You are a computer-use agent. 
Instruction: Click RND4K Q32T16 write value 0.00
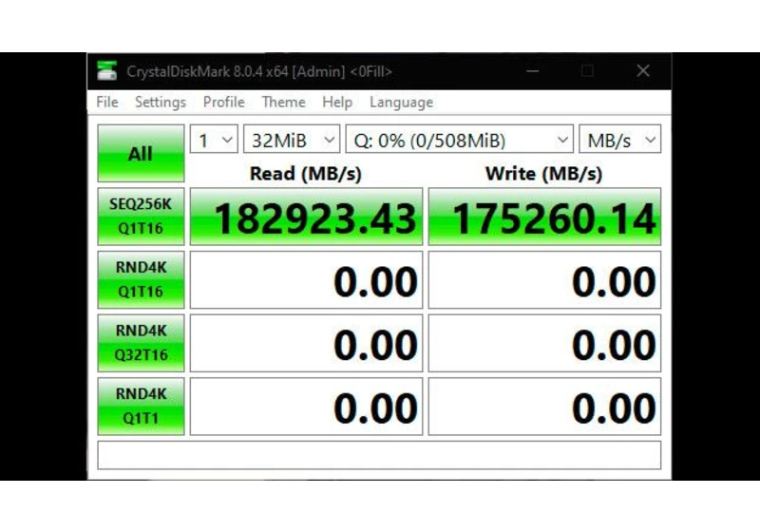point(544,343)
